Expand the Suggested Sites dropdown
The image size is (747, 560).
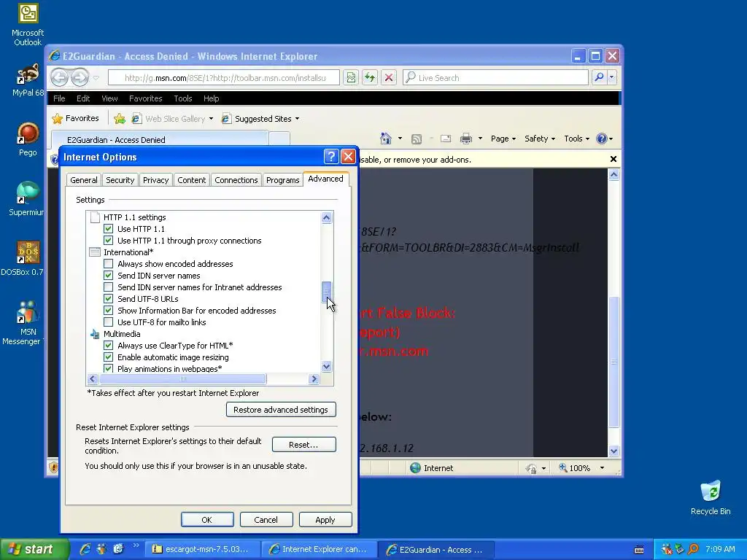(298, 119)
